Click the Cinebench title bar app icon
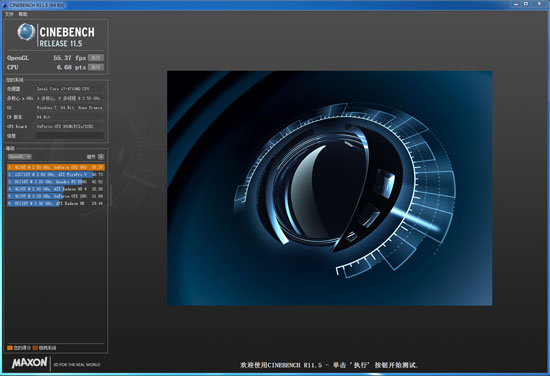The image size is (550, 376). point(4,5)
